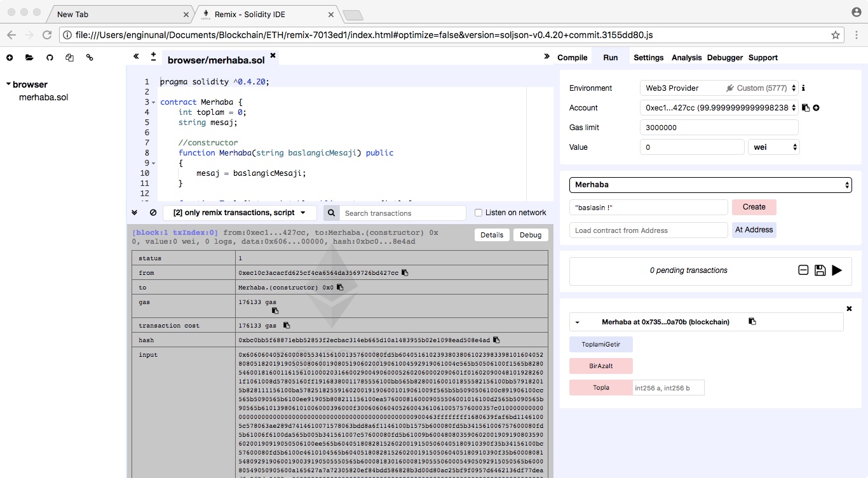868x478 pixels.
Task: Collapse the file explorer panel
Action: (136, 56)
